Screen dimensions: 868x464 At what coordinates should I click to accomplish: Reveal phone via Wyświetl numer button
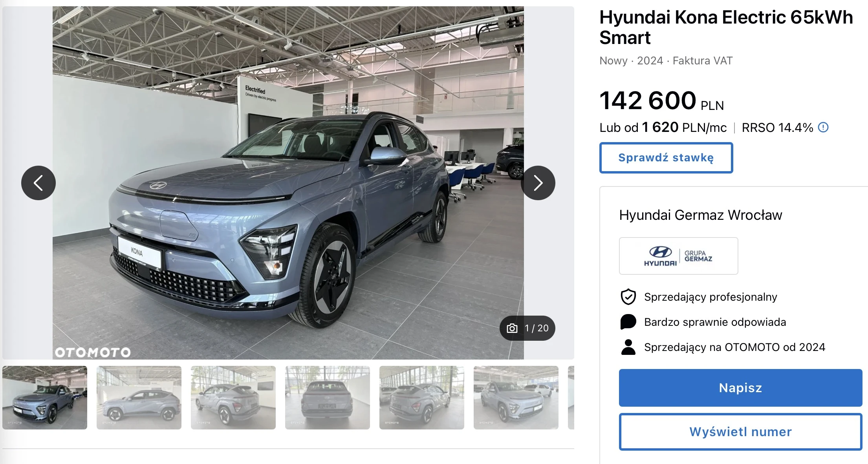[x=741, y=432]
